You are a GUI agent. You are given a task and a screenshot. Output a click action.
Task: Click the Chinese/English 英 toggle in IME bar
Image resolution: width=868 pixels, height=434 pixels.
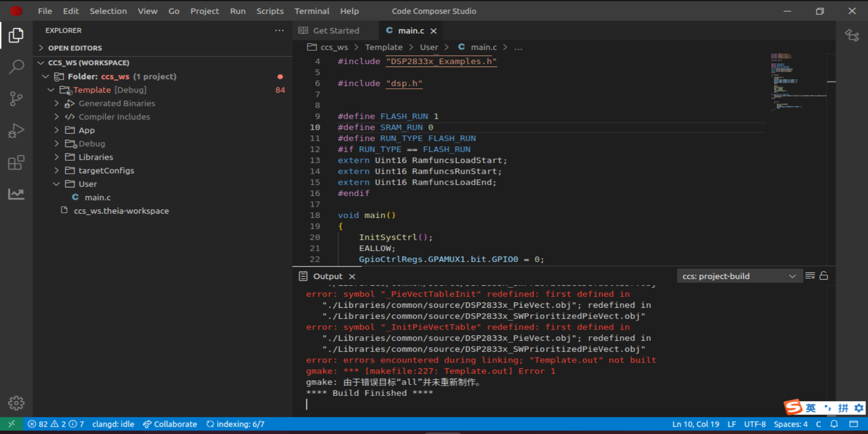click(x=811, y=408)
